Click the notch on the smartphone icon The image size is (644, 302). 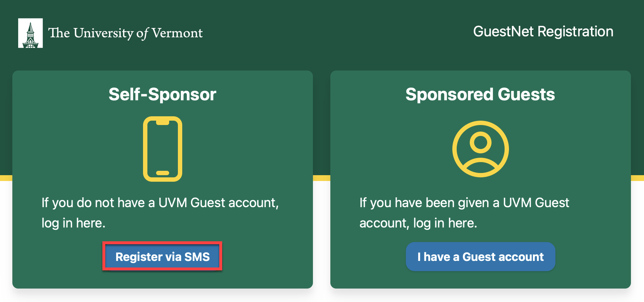point(163,122)
